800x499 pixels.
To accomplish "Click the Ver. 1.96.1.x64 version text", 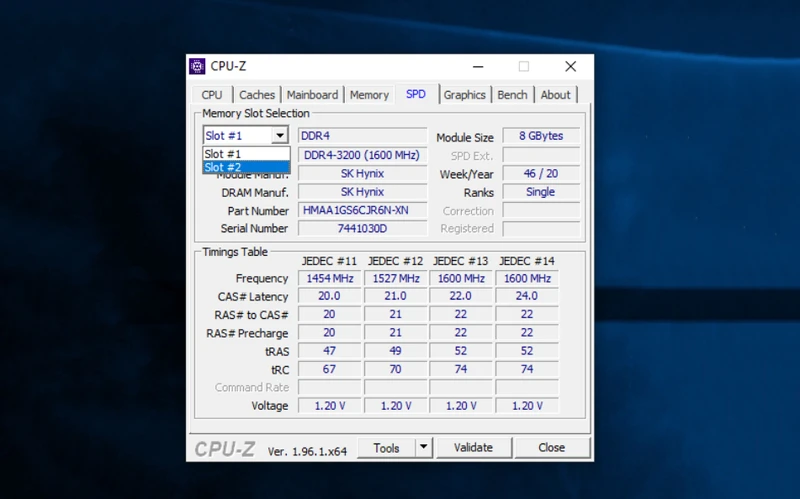I will (x=307, y=452).
